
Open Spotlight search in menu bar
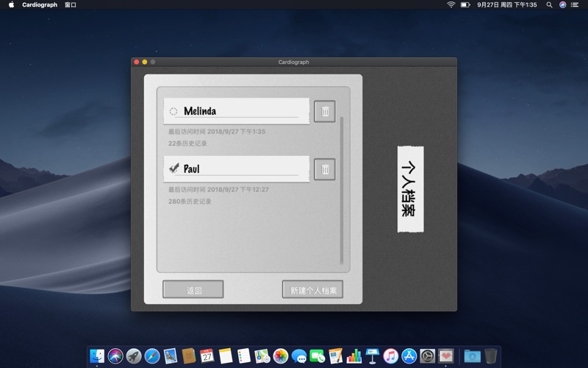point(549,5)
